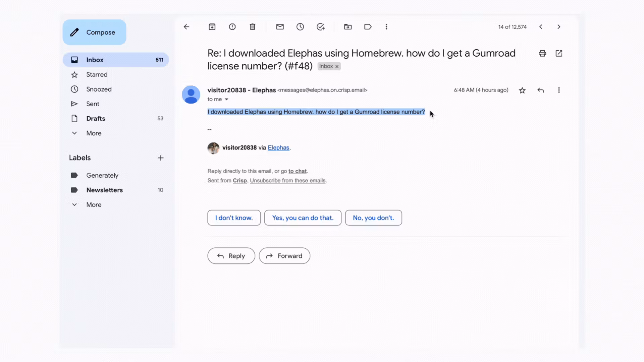Open the Starred folder
The height and width of the screenshot is (362, 644).
click(116, 74)
